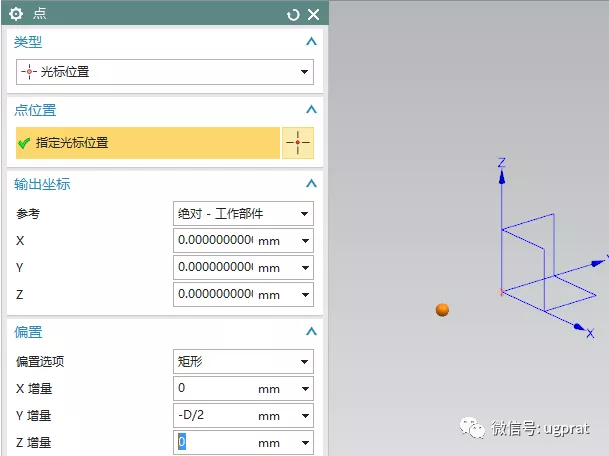Open the 参考 reference dropdown

(x=243, y=213)
